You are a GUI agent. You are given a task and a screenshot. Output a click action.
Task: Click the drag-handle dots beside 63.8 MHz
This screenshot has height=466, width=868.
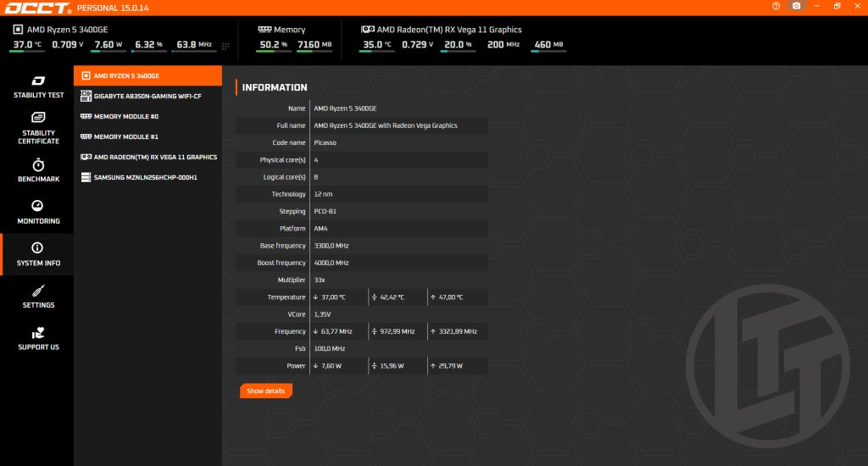(225, 46)
